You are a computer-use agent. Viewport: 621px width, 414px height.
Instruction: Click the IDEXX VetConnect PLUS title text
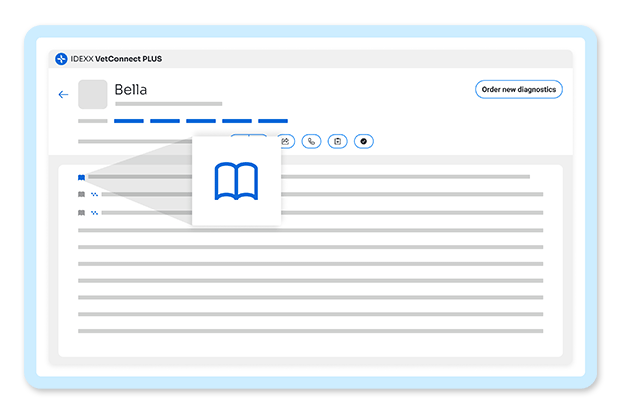(x=116, y=59)
